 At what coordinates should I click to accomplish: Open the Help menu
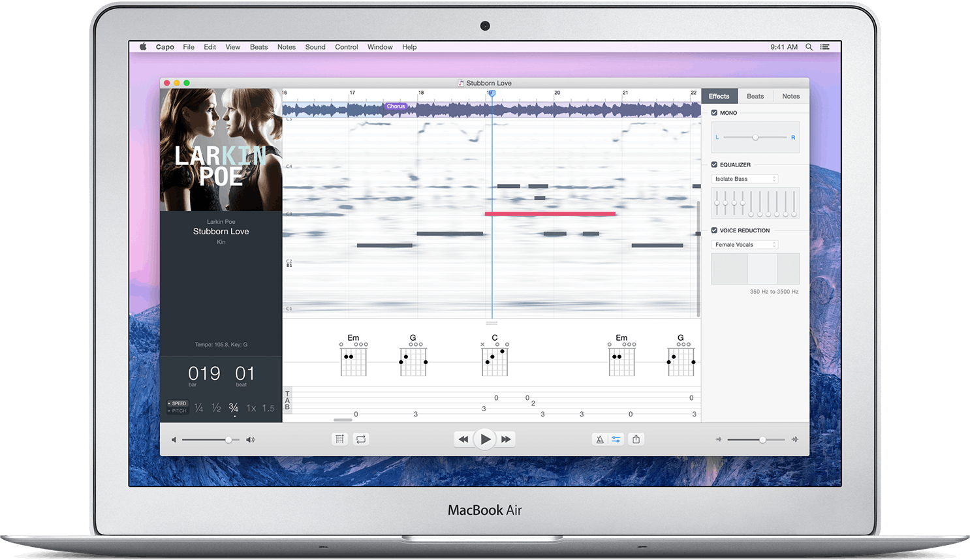click(x=409, y=47)
